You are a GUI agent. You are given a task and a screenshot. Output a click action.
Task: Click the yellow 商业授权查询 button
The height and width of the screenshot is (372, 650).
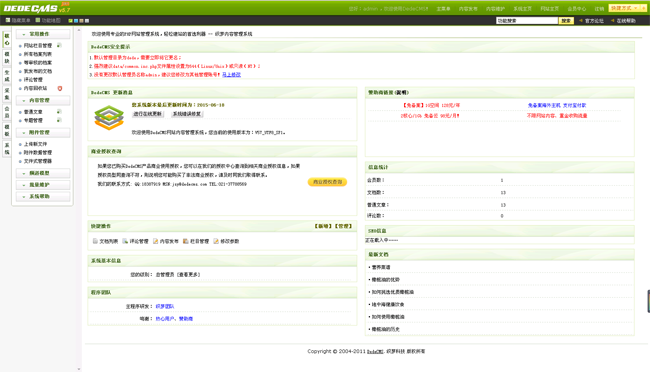click(x=327, y=182)
